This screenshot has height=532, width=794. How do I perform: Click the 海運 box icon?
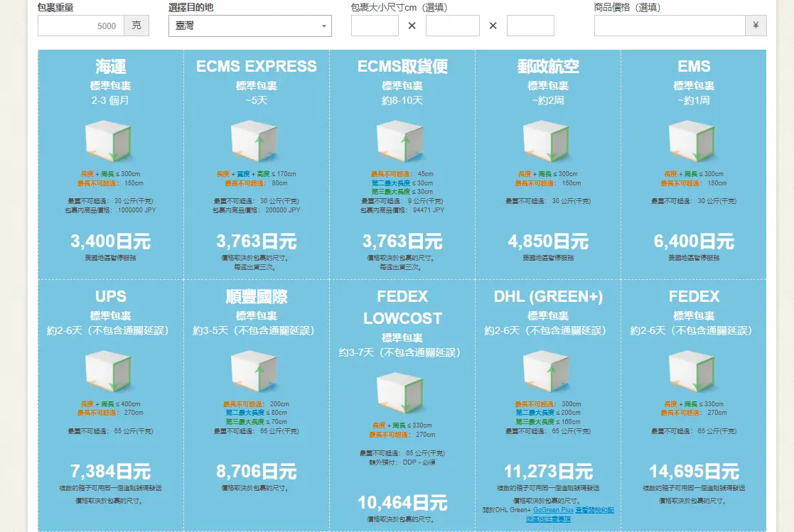[108, 141]
